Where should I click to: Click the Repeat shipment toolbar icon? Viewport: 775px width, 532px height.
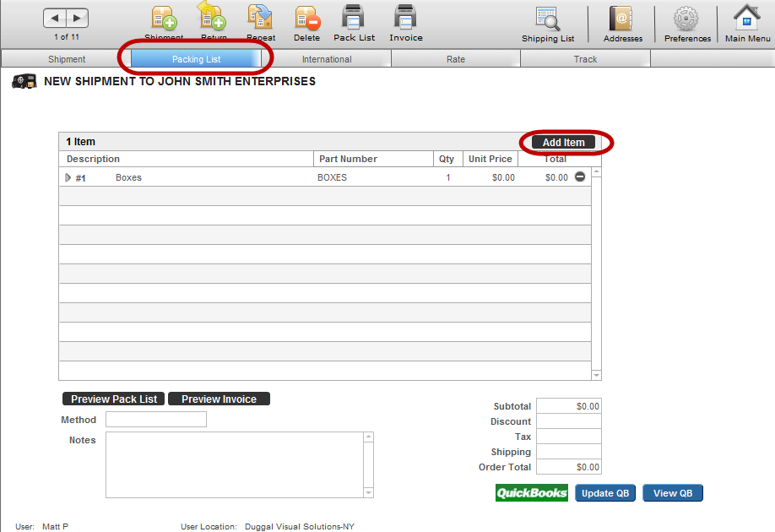260,17
